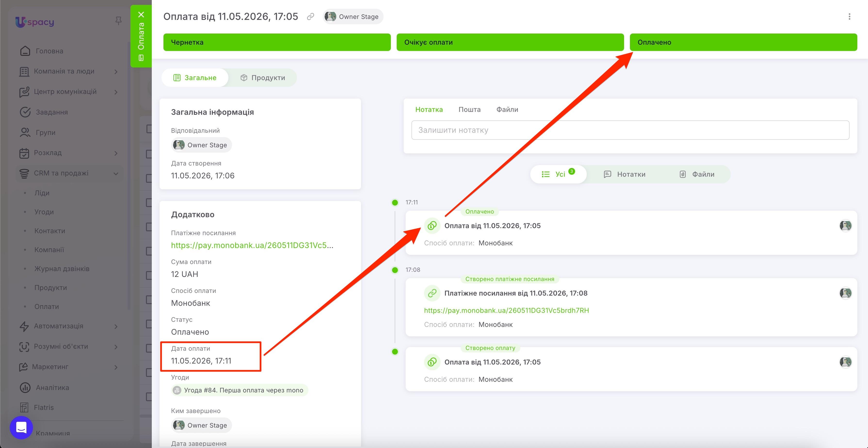The image size is (868, 448).
Task: Click Owner Stage under Відповідальний
Action: click(201, 145)
